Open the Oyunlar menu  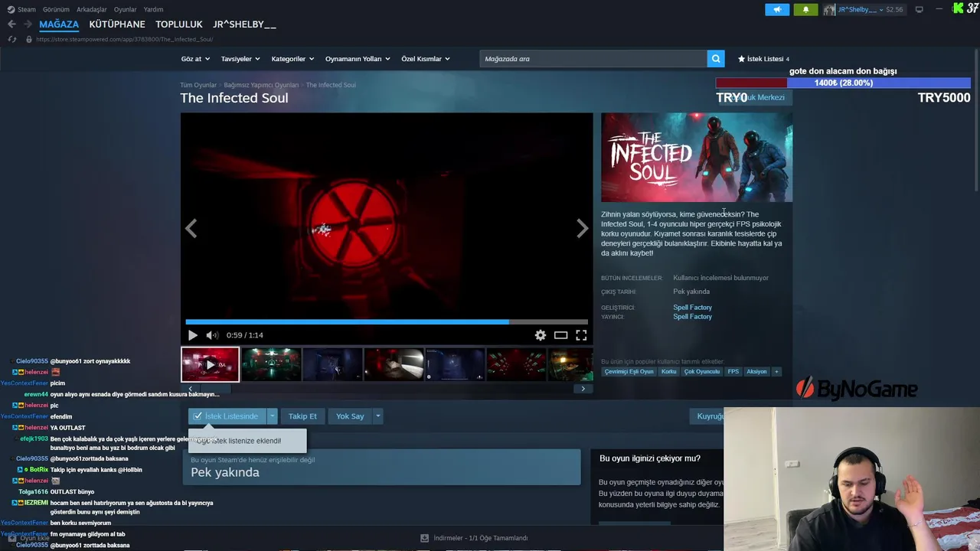coord(125,9)
